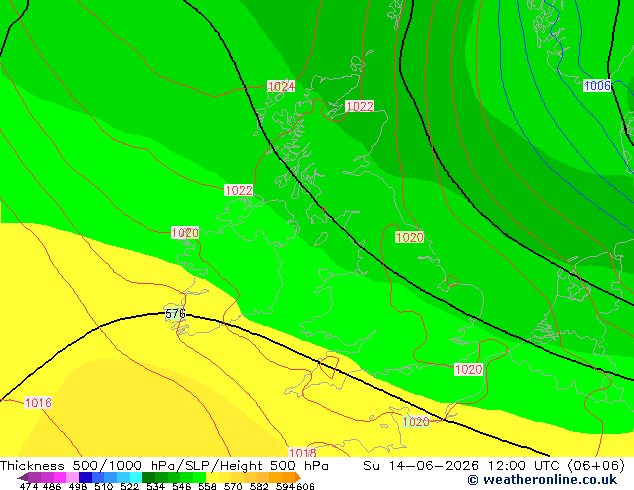Click the purple arrow at legend's left end
The width and height of the screenshot is (634, 490).
23,477
